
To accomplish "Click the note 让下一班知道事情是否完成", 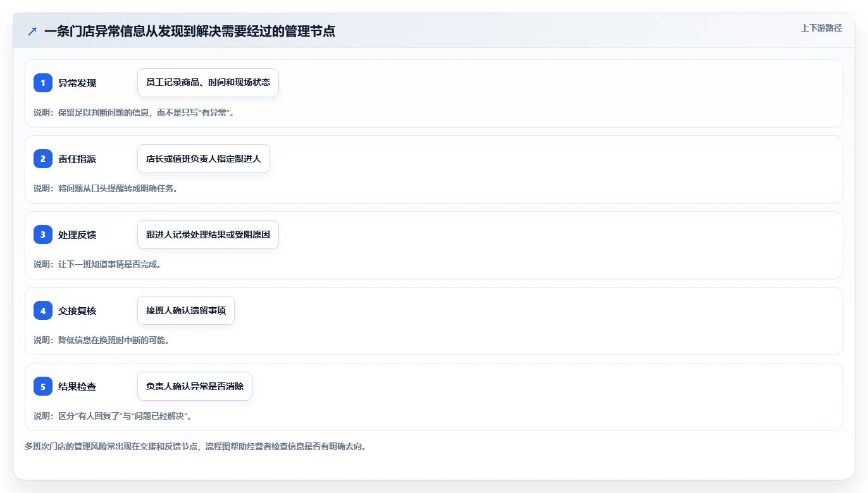I will pyautogui.click(x=97, y=264).
